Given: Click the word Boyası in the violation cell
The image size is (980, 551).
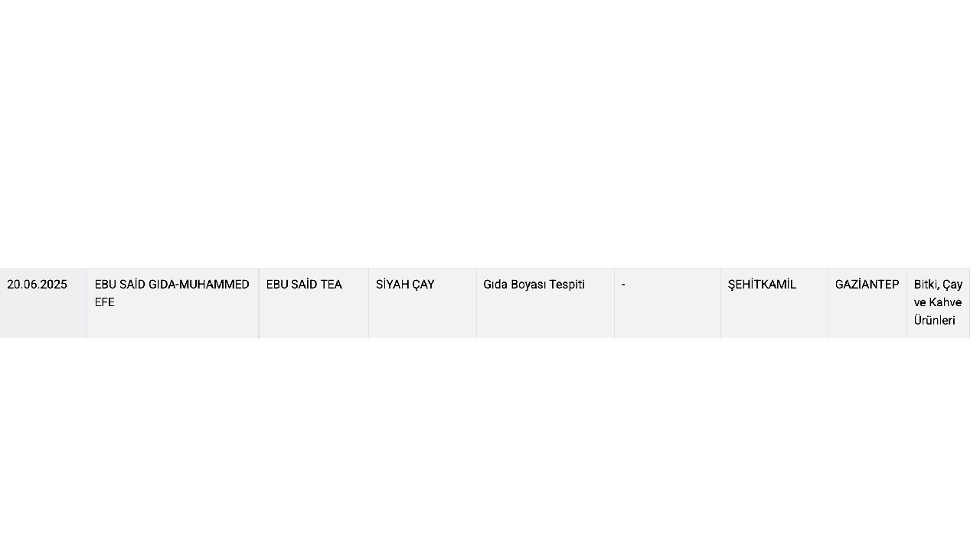Looking at the screenshot, I should (527, 285).
